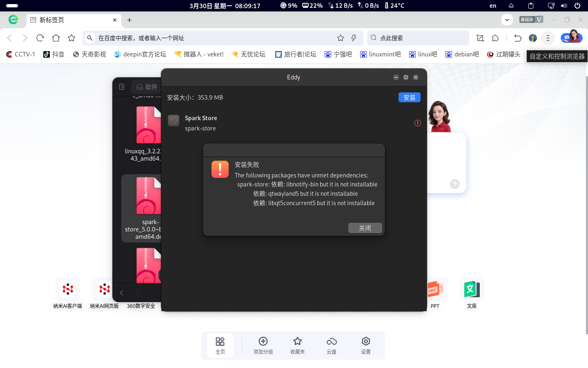This screenshot has width=588, height=368.
Task: Select the screenshot capture tool in browser toolbar
Action: coord(480,37)
